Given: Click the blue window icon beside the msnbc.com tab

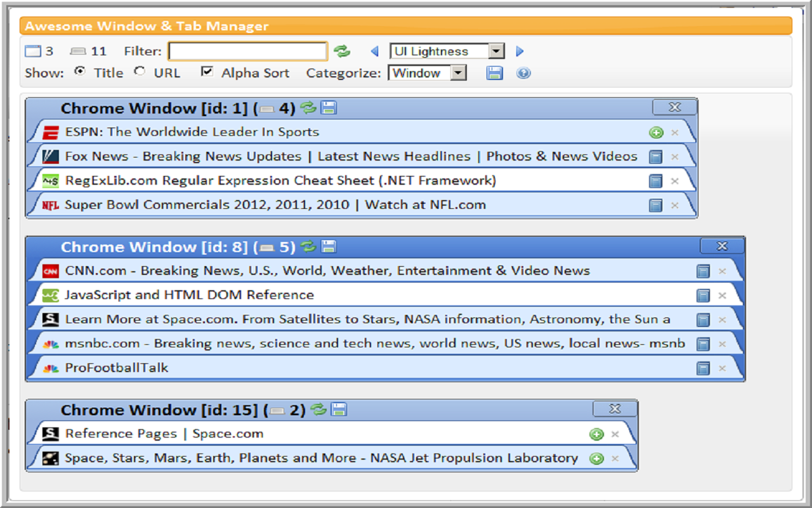Looking at the screenshot, I should coord(703,344).
